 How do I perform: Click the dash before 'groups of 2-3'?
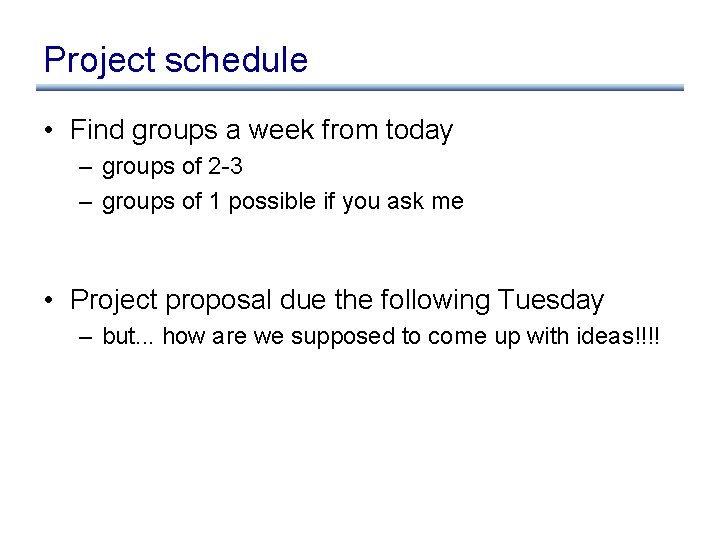[x=86, y=168]
